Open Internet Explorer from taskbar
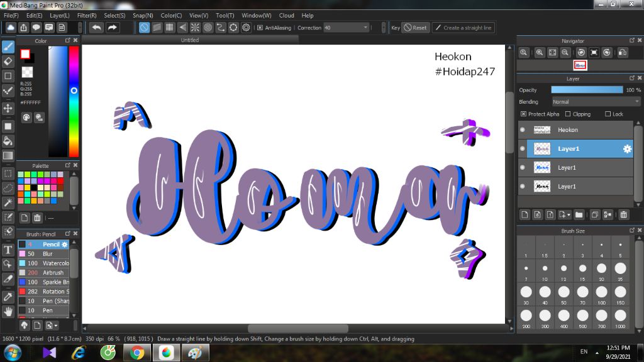Screen dimensions: 644x362 point(78,353)
